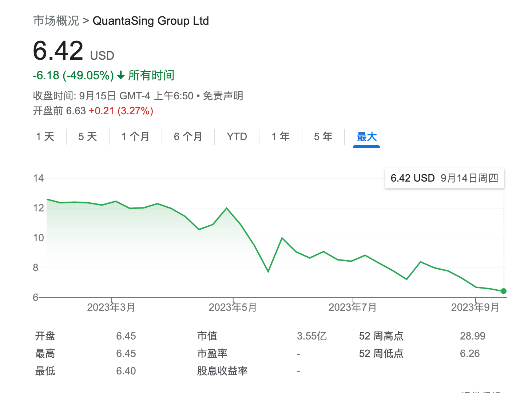532x393 pixels.
Task: Switch chart to 1 年 range
Action: tap(281, 137)
